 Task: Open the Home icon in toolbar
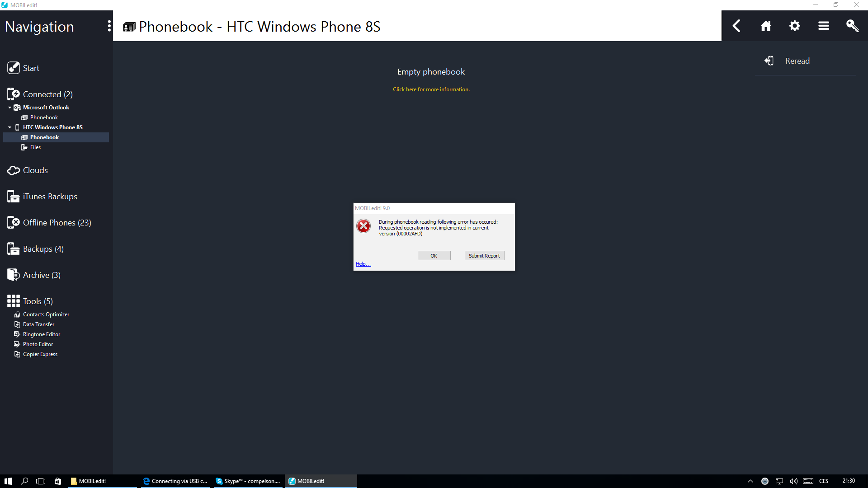pyautogui.click(x=765, y=26)
